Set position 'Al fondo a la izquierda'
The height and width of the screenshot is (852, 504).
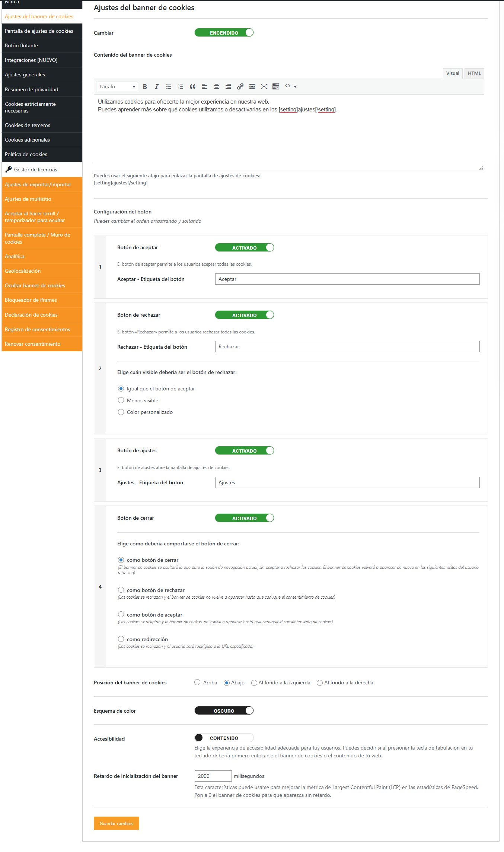tap(254, 683)
